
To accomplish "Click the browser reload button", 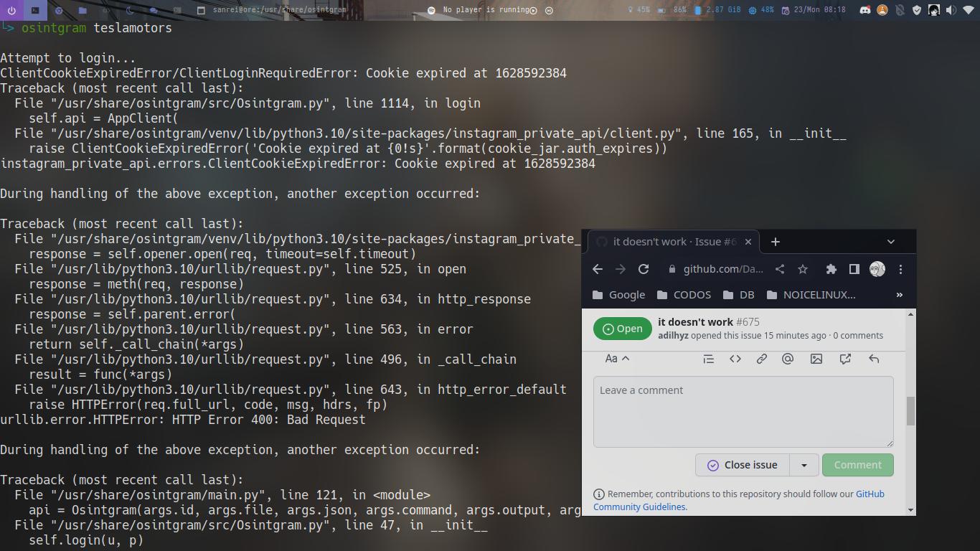I will (x=643, y=268).
